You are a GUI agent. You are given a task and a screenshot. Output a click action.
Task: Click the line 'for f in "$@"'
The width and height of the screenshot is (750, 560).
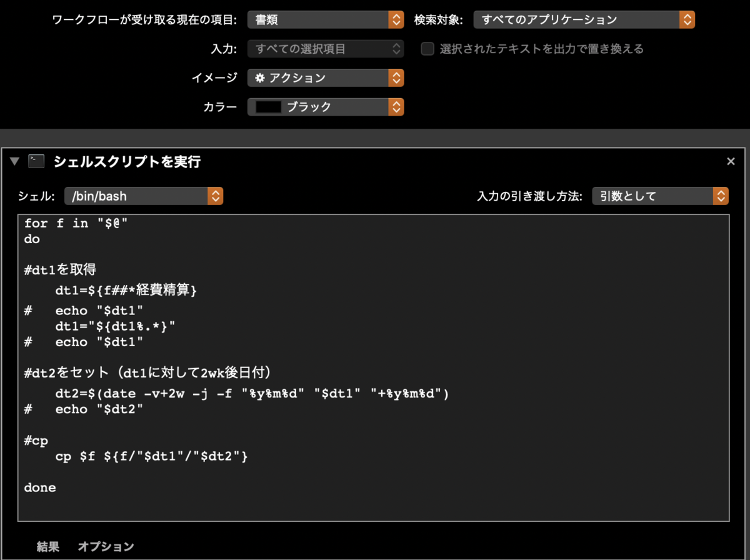tap(76, 224)
